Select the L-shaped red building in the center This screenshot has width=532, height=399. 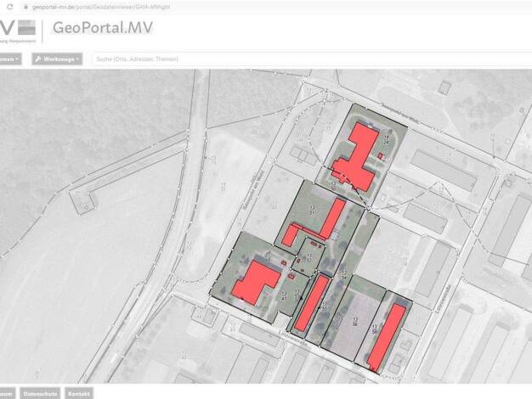(x=328, y=219)
